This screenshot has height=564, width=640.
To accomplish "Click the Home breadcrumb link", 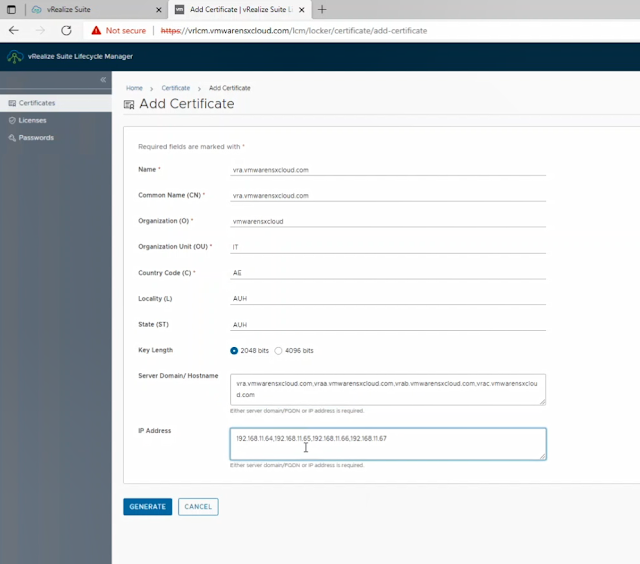I will pyautogui.click(x=134, y=88).
